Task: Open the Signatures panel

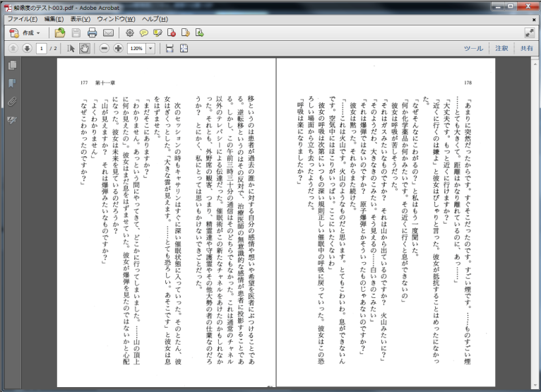Action: click(12, 120)
